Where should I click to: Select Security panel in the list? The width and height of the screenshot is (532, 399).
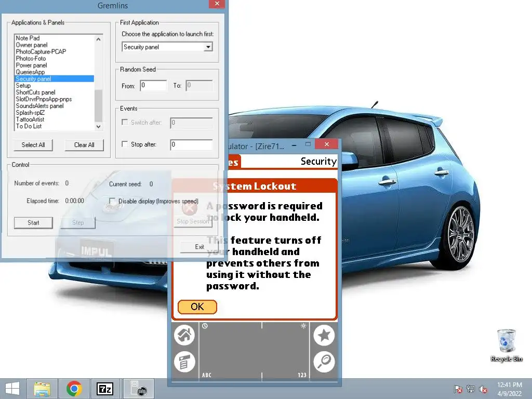click(x=54, y=79)
